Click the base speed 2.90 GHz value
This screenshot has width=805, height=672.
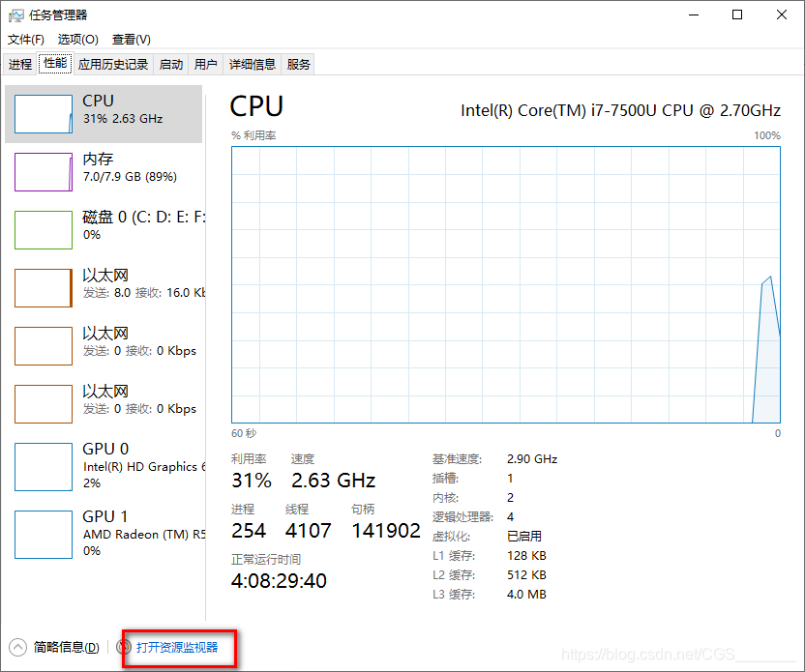[532, 458]
